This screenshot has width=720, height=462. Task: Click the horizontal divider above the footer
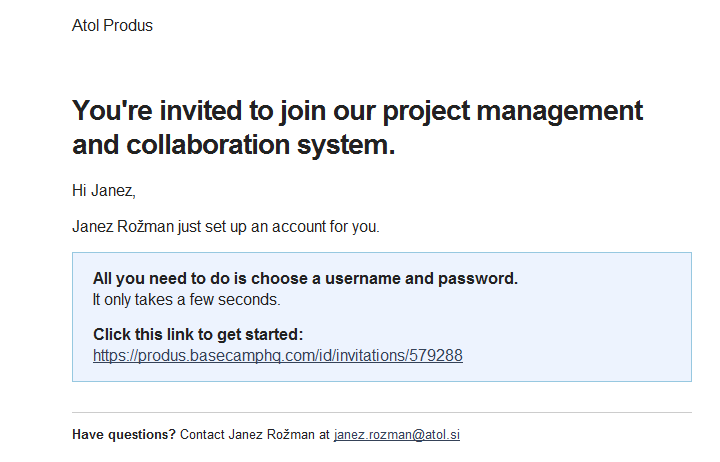(381, 412)
